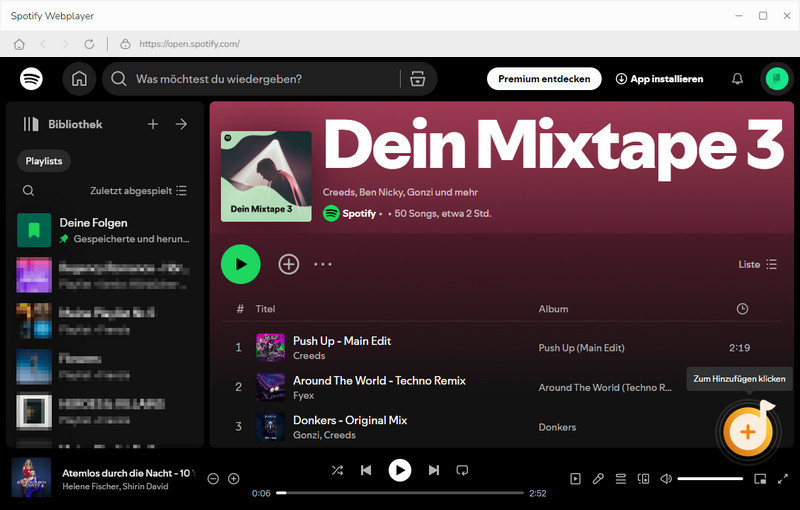Seek in the song progress bar
Image resolution: width=800 pixels, height=510 pixels.
click(400, 493)
